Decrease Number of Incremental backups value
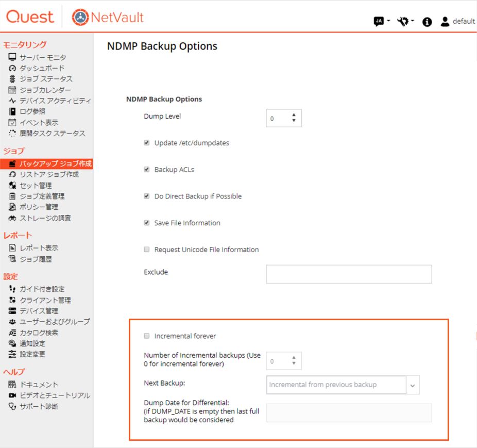This screenshot has width=477, height=448. tap(294, 363)
